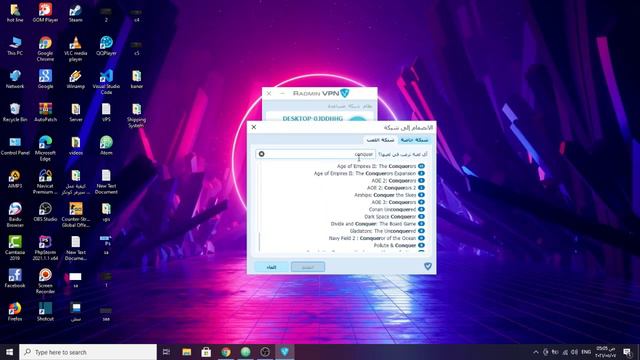
Task: Switch to the 'شبكة خاصة' private network tab
Action: pyautogui.click(x=414, y=140)
